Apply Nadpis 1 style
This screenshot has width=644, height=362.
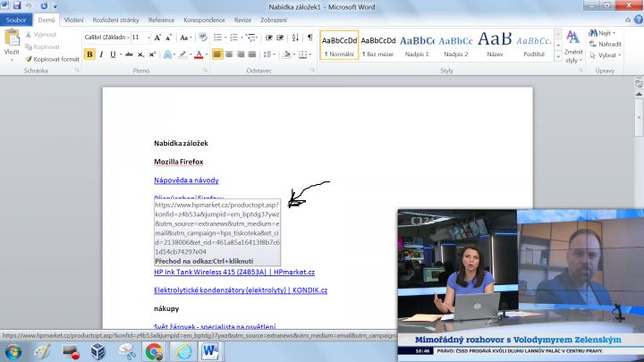tap(417, 45)
